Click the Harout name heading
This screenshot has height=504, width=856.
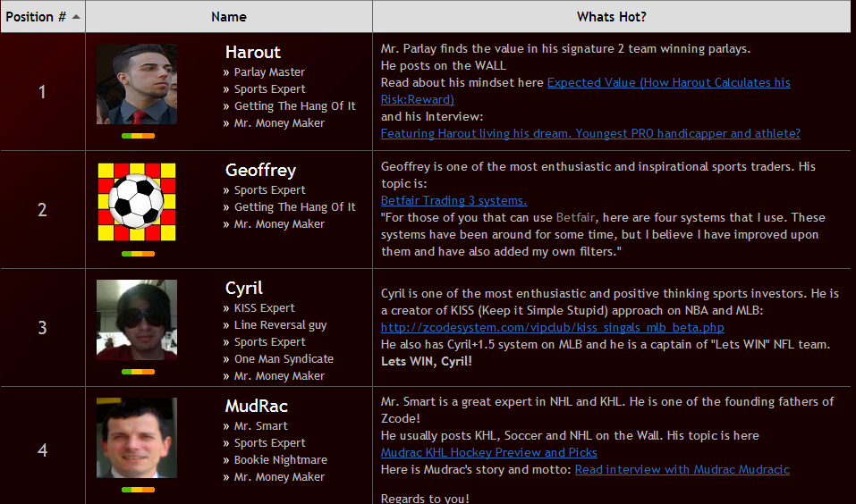pos(253,53)
